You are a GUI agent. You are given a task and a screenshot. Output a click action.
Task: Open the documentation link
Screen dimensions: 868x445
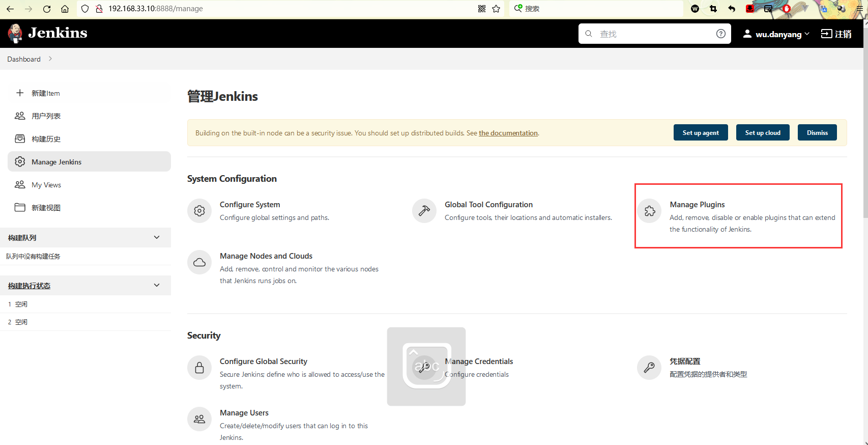[508, 133]
